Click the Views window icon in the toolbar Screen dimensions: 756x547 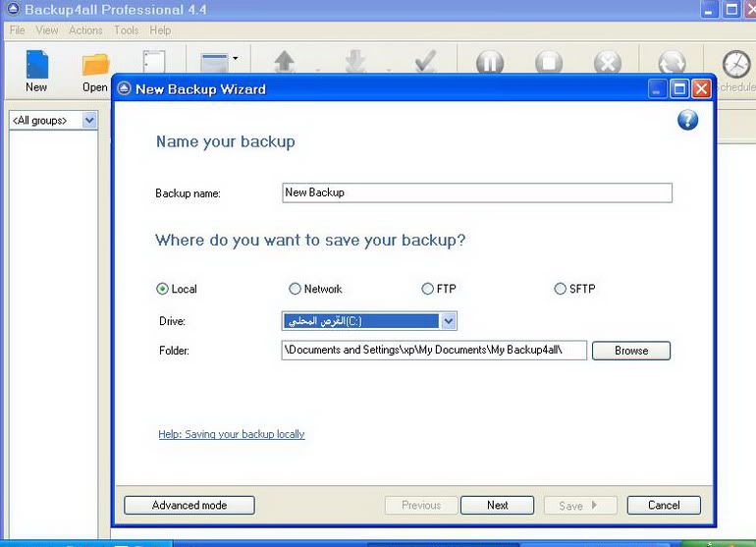point(214,63)
